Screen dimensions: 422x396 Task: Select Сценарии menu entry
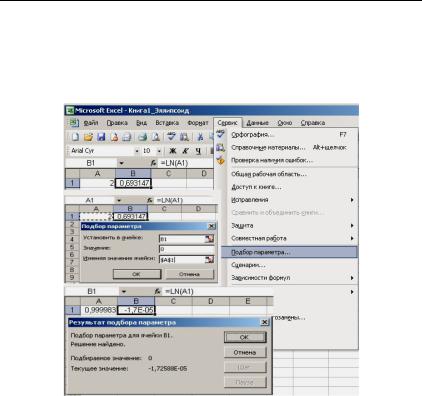pyautogui.click(x=289, y=265)
